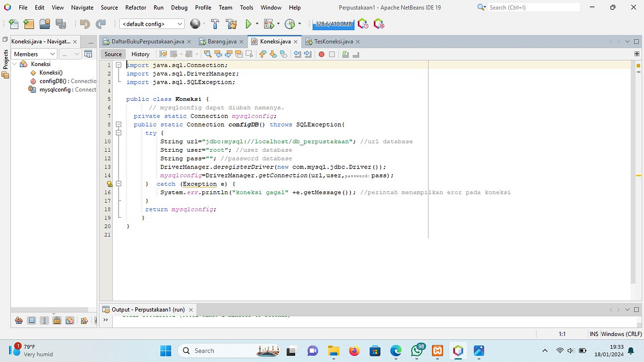Click memory usage bar to run garbage collection
The image size is (644, 362).
tap(334, 24)
